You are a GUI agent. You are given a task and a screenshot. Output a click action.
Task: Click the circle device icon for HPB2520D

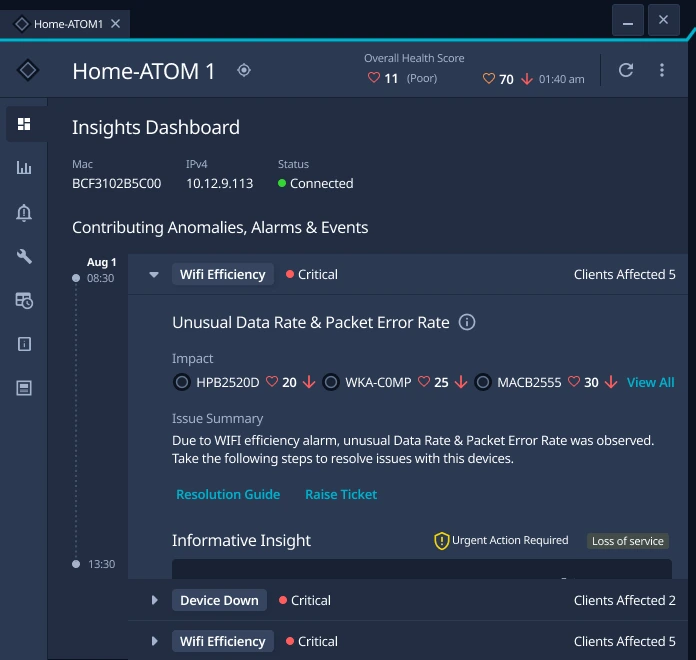click(182, 382)
